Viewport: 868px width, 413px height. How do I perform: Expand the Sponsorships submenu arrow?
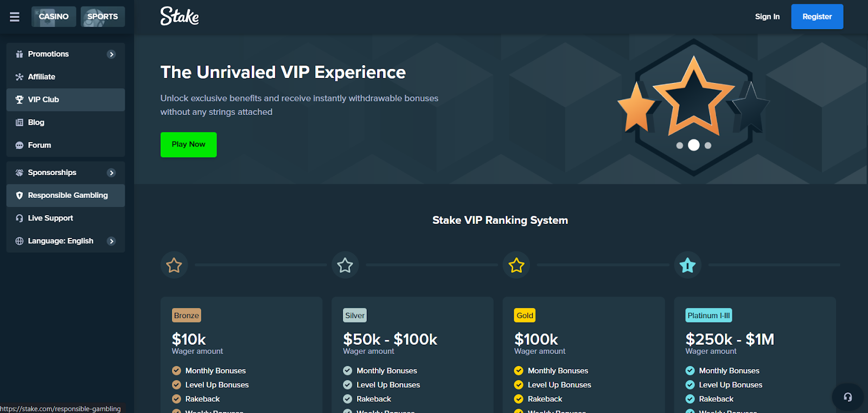click(x=111, y=173)
